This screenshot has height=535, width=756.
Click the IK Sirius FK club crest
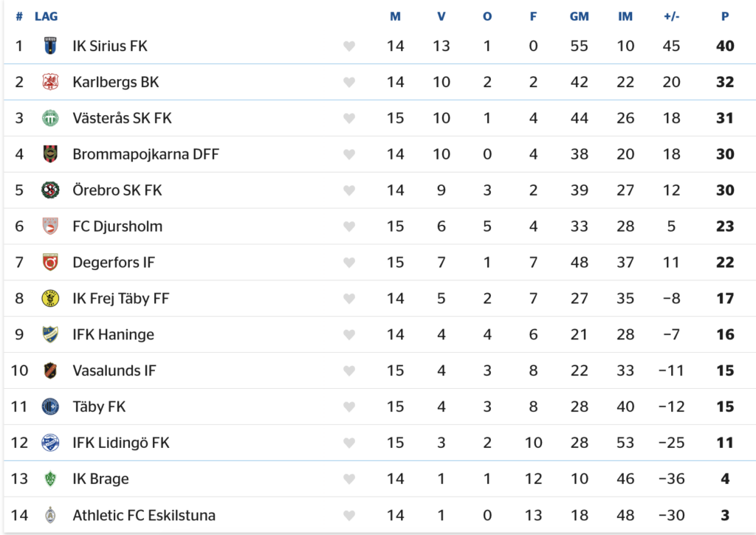click(50, 46)
